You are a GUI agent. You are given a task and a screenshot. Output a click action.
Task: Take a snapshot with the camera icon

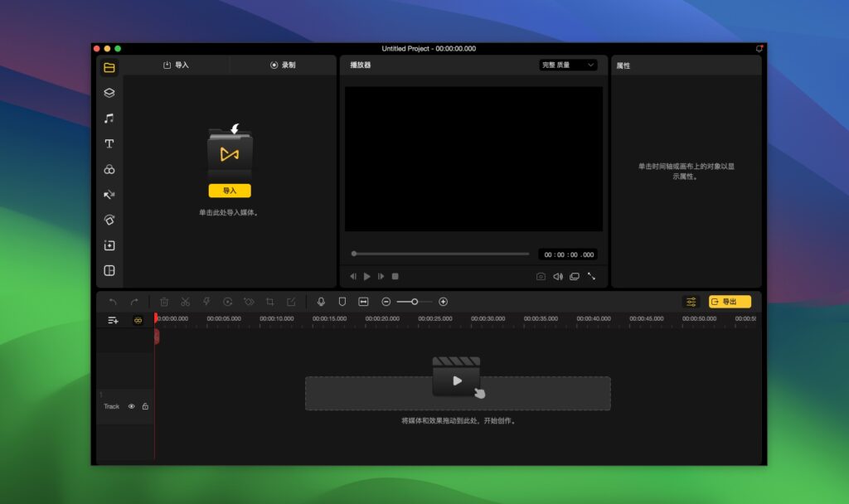[x=541, y=276]
